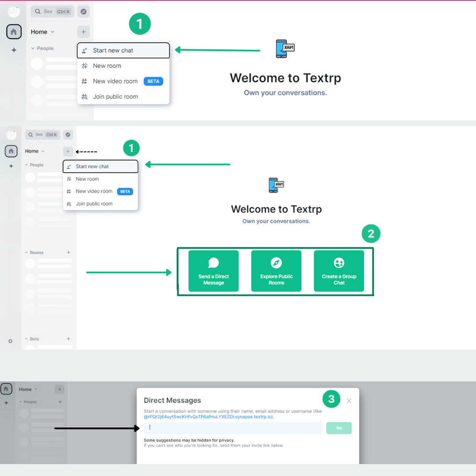476x476 pixels.
Task: Select New video room in the smaller menu
Action: point(94,191)
